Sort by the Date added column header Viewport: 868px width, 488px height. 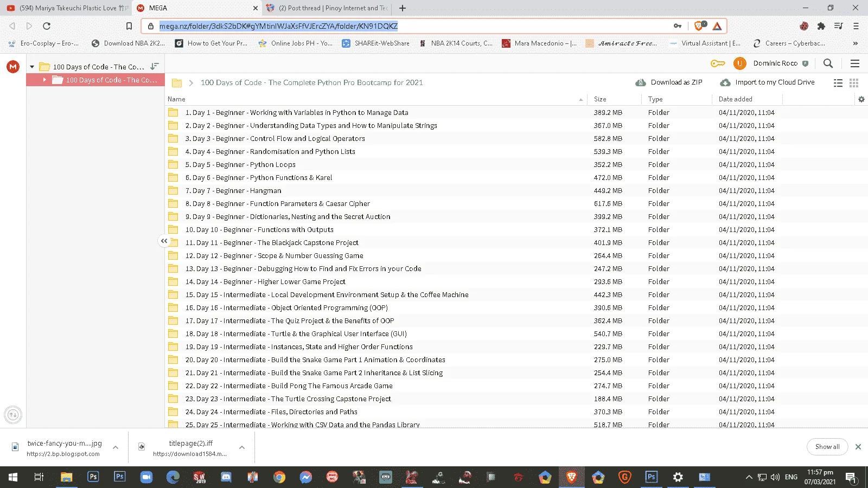[x=736, y=99]
